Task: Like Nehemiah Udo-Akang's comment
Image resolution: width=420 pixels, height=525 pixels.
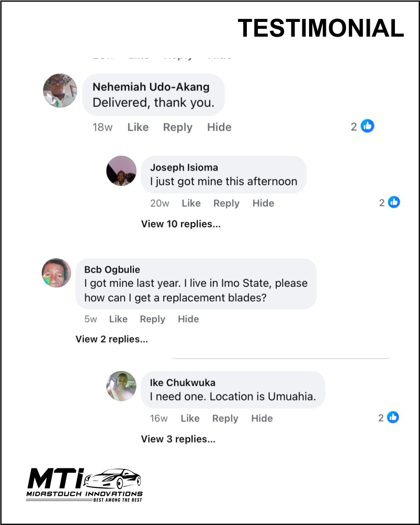Action: click(x=138, y=127)
